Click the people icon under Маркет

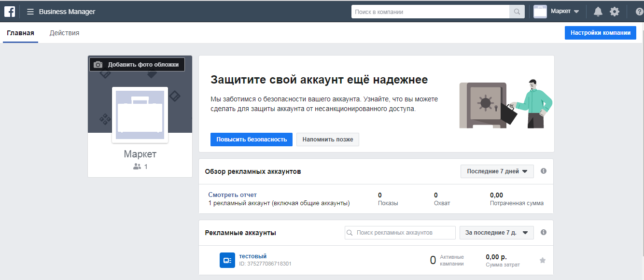[137, 167]
